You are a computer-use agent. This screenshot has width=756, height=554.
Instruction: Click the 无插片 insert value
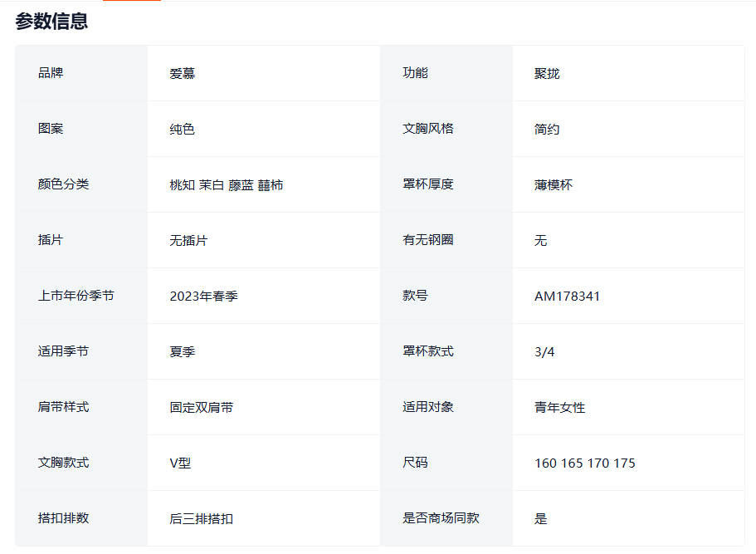188,241
